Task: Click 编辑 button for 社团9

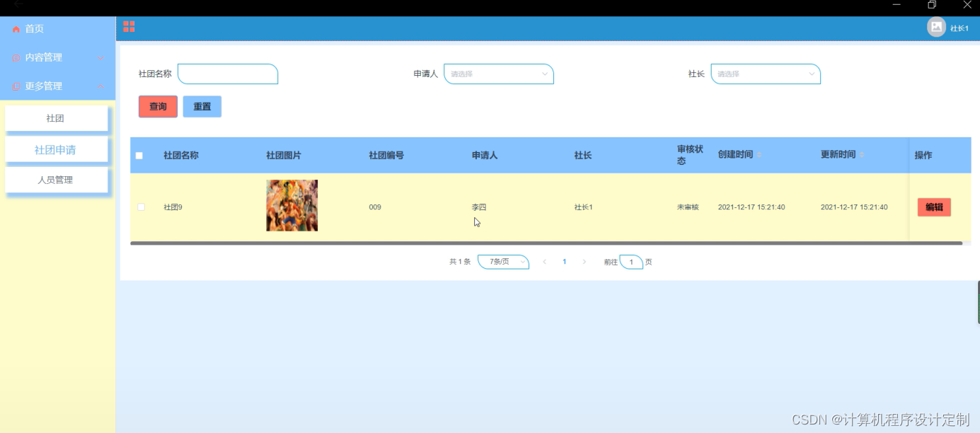Action: [x=934, y=207]
